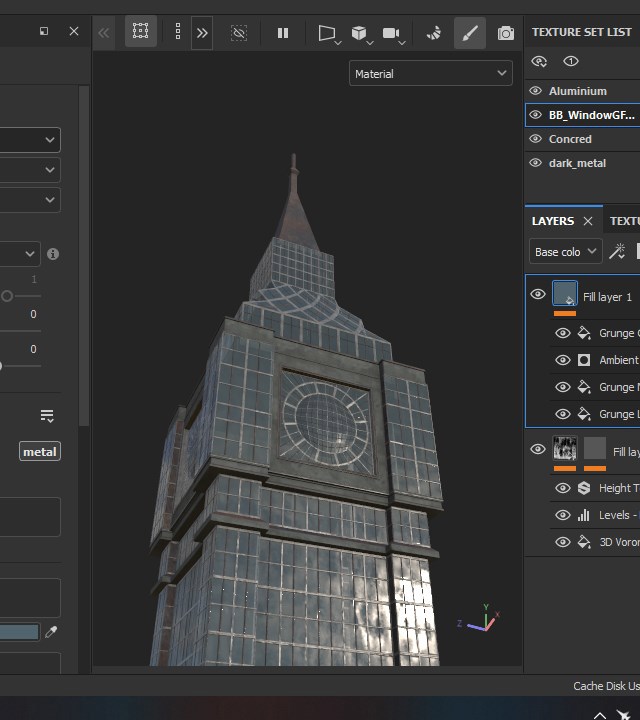Undock the left properties panel
This screenshot has height=720, width=640.
pyautogui.click(x=44, y=31)
